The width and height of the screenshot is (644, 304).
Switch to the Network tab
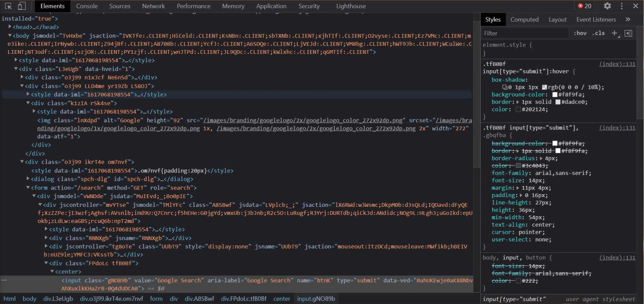click(x=153, y=6)
